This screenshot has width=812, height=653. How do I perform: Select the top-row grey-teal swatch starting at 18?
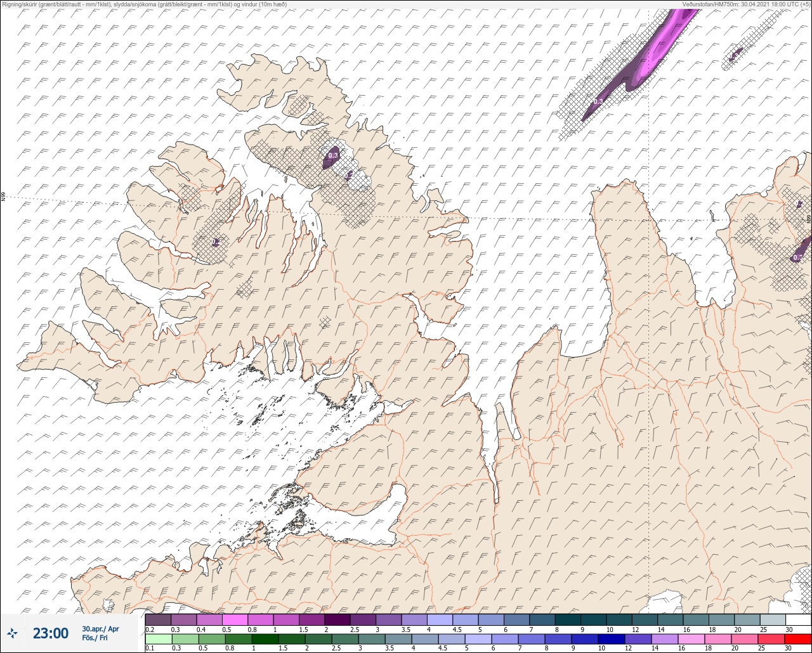pyautogui.click(x=722, y=619)
